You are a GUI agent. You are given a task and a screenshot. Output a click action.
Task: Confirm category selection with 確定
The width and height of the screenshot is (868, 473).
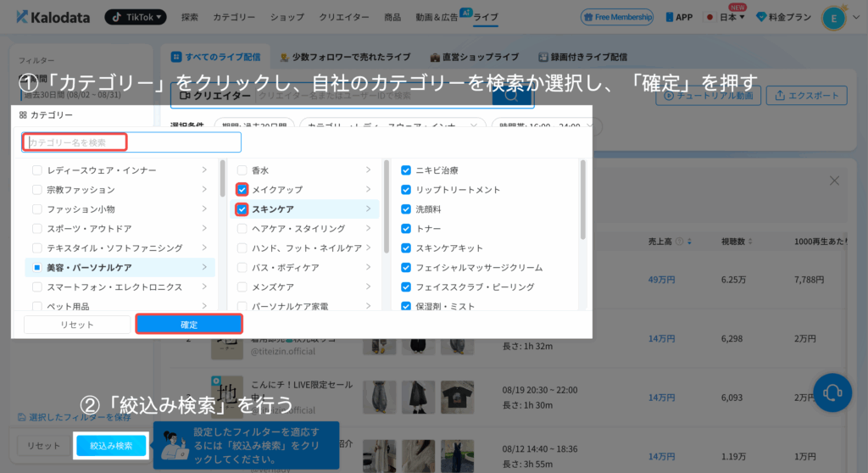(x=189, y=325)
